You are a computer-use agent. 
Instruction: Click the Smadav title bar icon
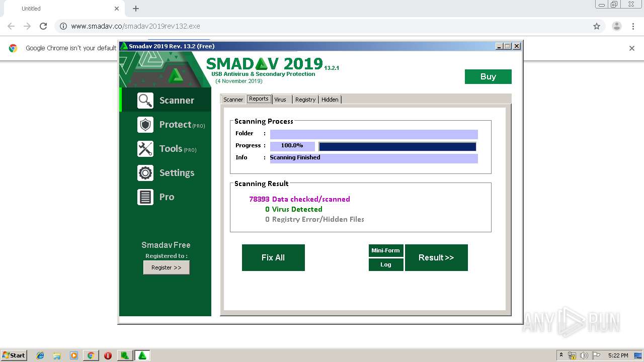[x=124, y=46]
